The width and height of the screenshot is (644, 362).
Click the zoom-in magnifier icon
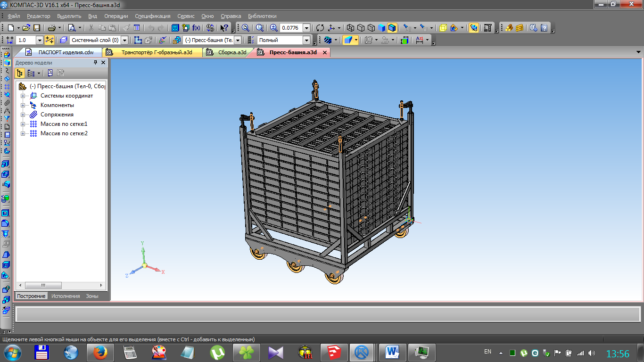click(x=273, y=28)
